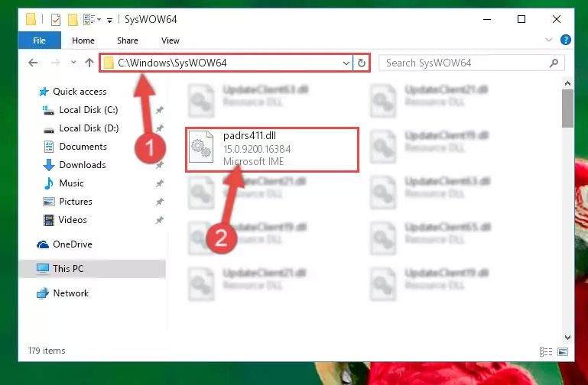Open Pictures folder in sidebar
The width and height of the screenshot is (588, 385).
pos(76,202)
